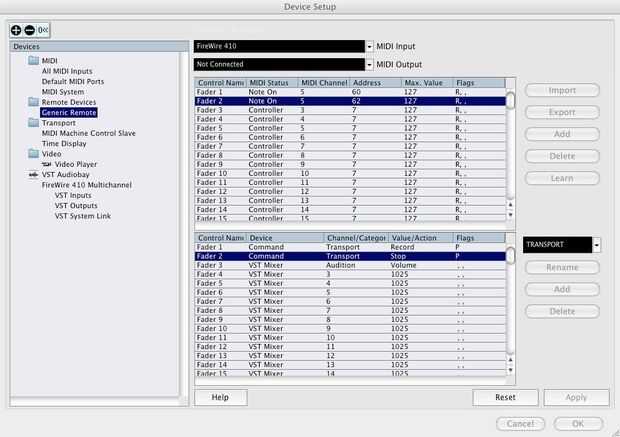Select the MIDI folder icon
This screenshot has width=620, height=437.
(x=34, y=61)
